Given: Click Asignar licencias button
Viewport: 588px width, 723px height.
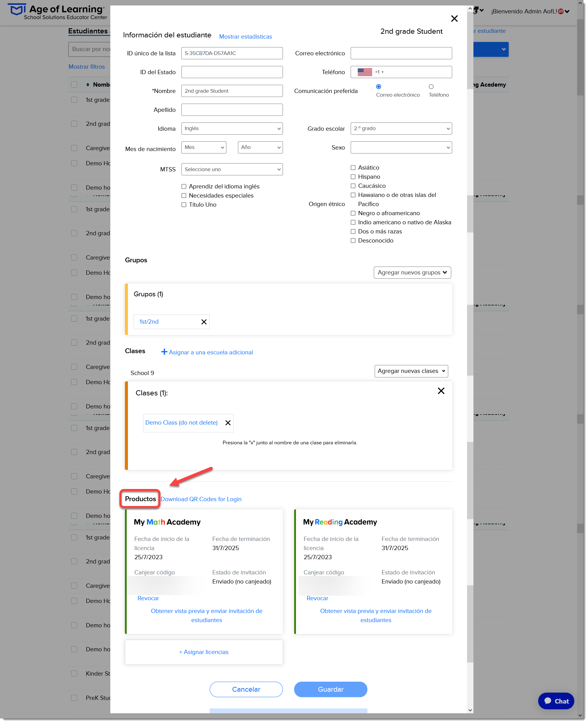Looking at the screenshot, I should 204,652.
